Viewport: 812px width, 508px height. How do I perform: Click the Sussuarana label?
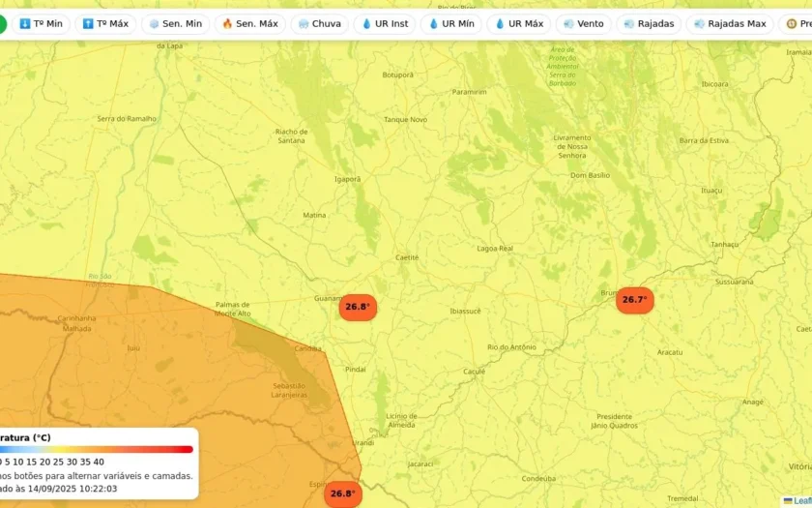click(x=735, y=282)
